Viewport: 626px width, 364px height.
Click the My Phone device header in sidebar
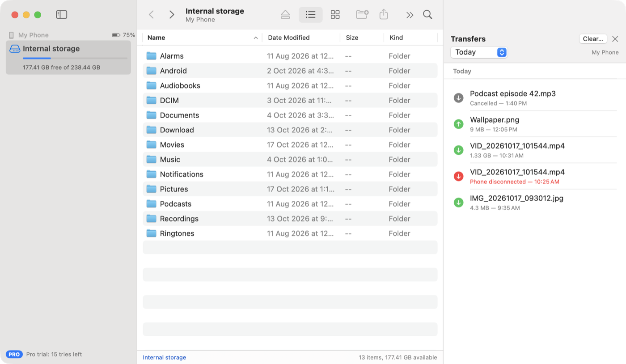(x=34, y=35)
